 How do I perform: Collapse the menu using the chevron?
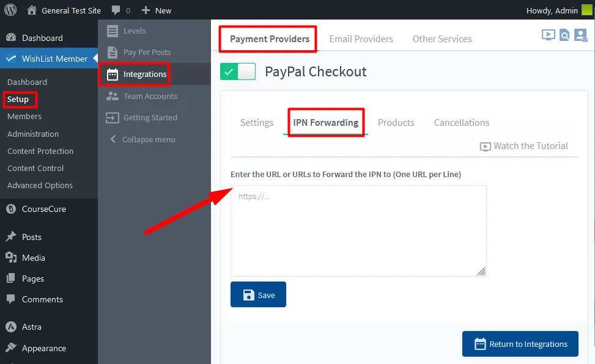(113, 139)
